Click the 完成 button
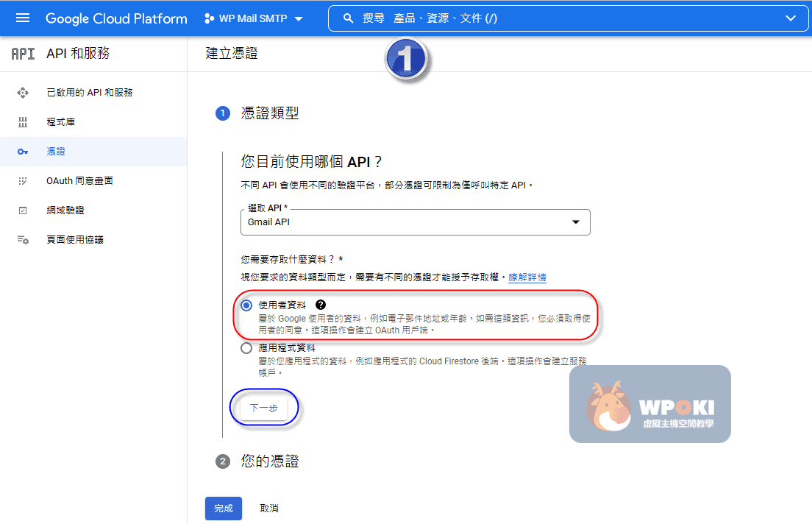This screenshot has height=524, width=812. [x=224, y=509]
